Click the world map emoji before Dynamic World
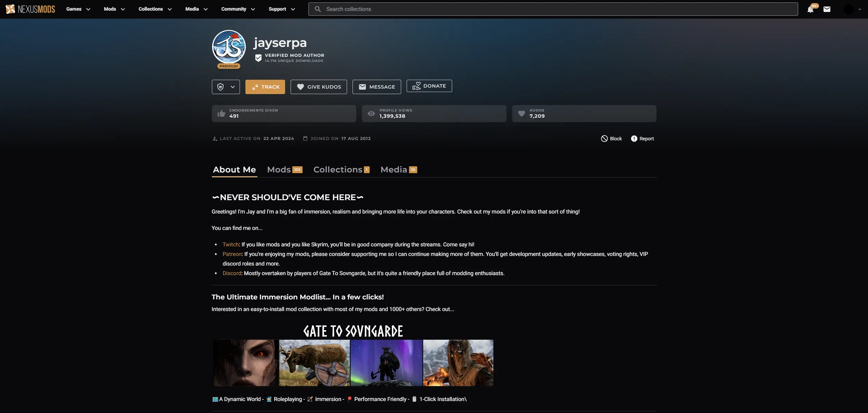868x413 pixels. [215, 399]
